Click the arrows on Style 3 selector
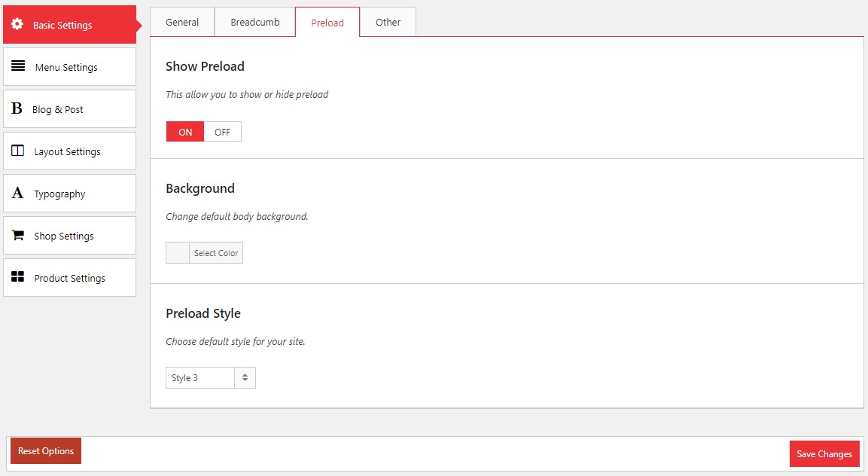This screenshot has height=476, width=868. tap(245, 377)
